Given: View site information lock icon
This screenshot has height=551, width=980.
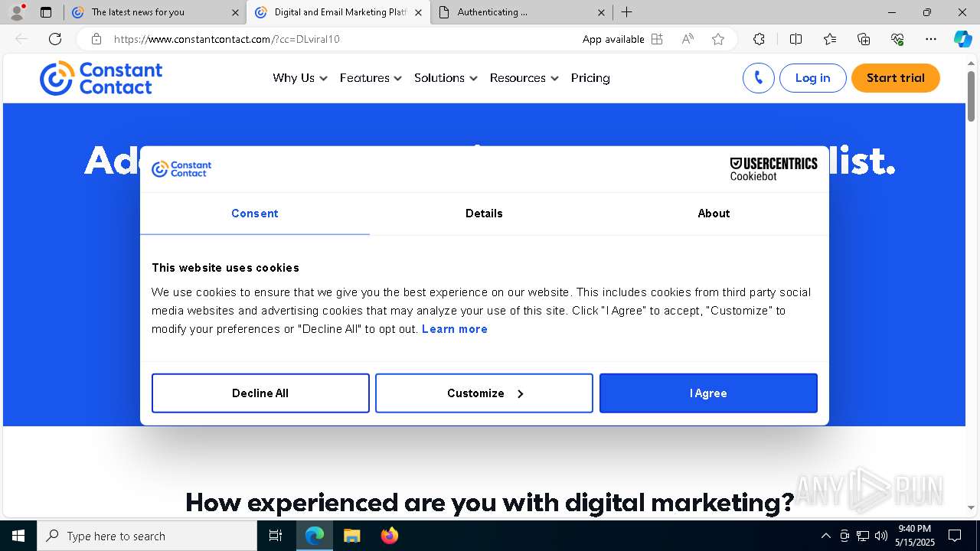Looking at the screenshot, I should 96,39.
